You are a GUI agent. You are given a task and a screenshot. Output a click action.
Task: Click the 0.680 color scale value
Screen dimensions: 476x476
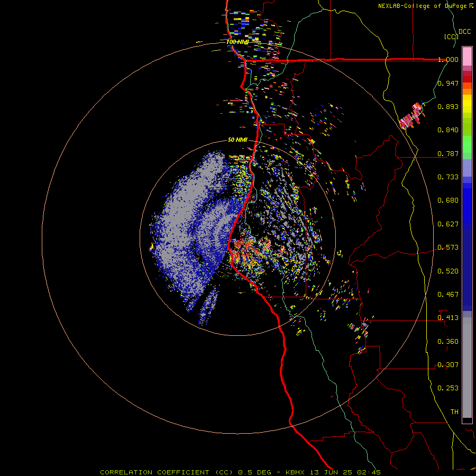(x=448, y=200)
